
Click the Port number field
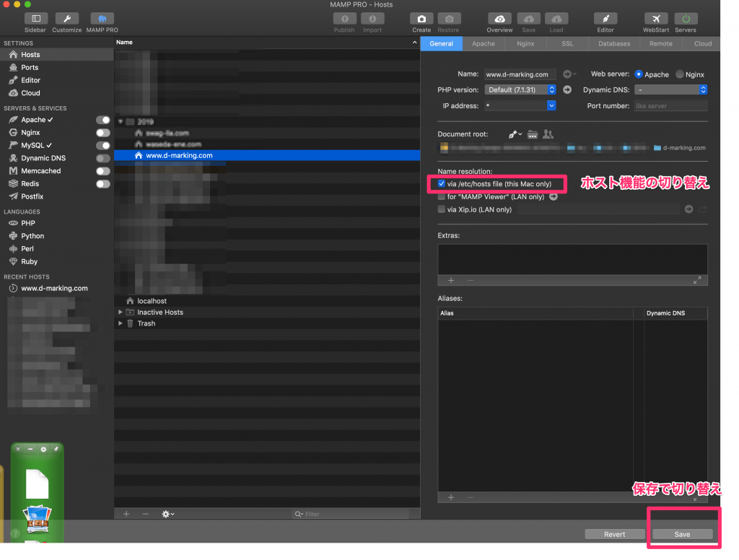click(x=670, y=105)
